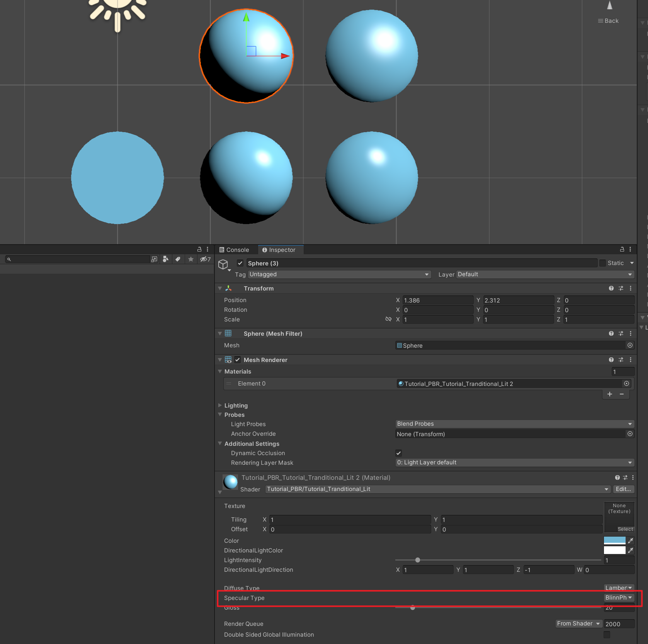The image size is (648, 644).
Task: Uncheck the Mesh Renderer enable checkbox
Action: (237, 359)
